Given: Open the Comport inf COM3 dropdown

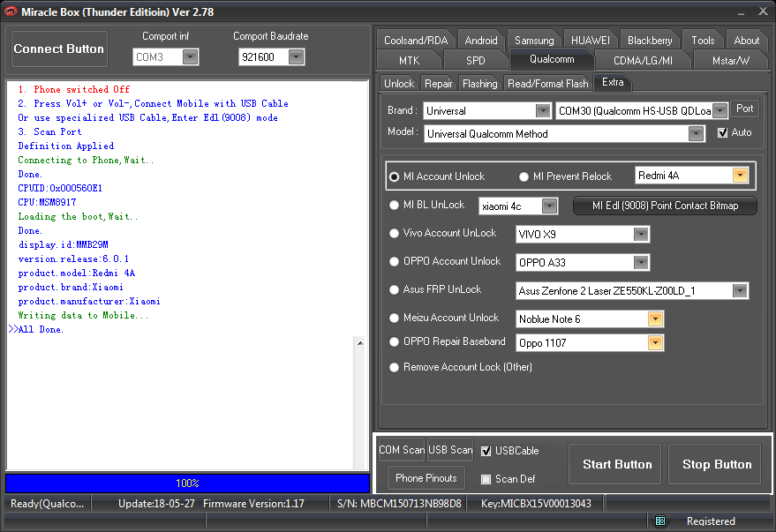Looking at the screenshot, I should tap(191, 56).
